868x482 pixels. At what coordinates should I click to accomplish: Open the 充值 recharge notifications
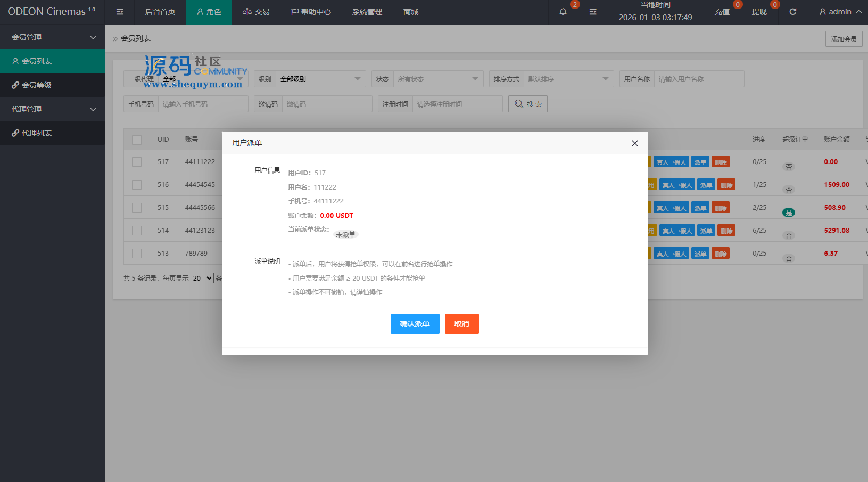(x=722, y=12)
